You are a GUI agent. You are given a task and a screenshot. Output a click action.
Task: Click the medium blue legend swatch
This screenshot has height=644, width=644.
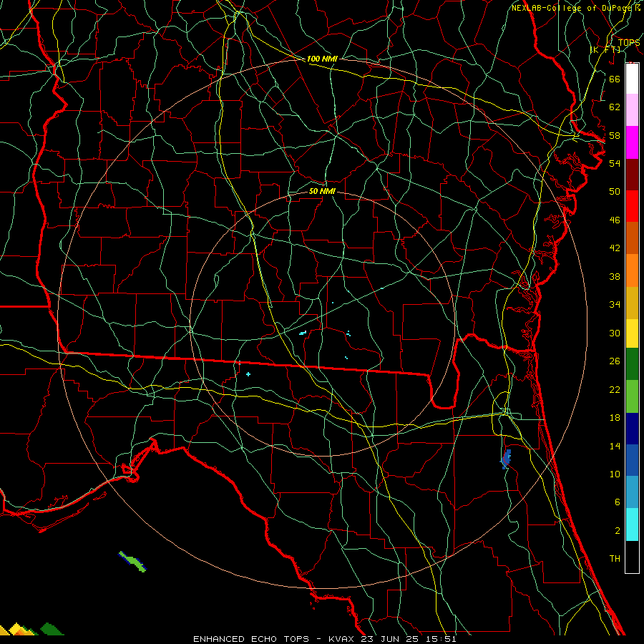click(632, 460)
